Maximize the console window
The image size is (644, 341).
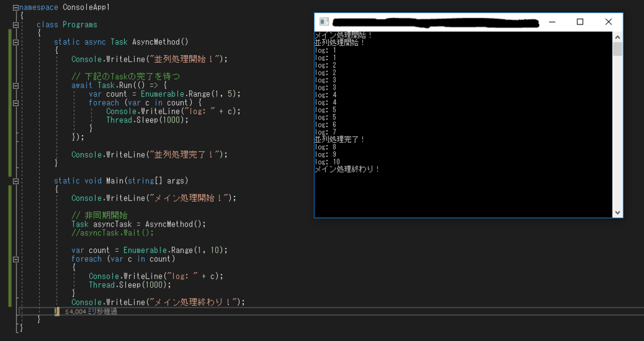[580, 22]
